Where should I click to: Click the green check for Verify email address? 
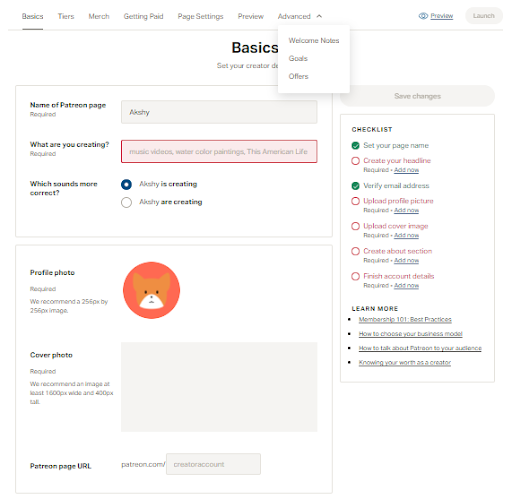(355, 186)
